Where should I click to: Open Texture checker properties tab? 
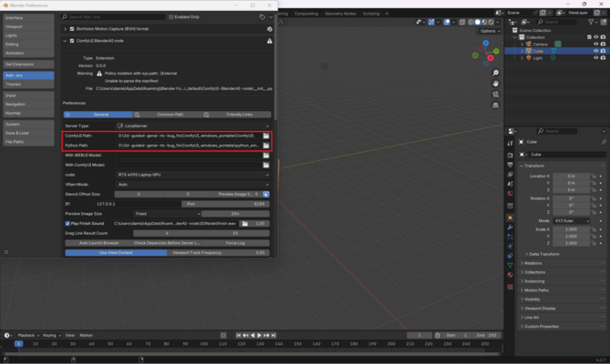pos(510,287)
